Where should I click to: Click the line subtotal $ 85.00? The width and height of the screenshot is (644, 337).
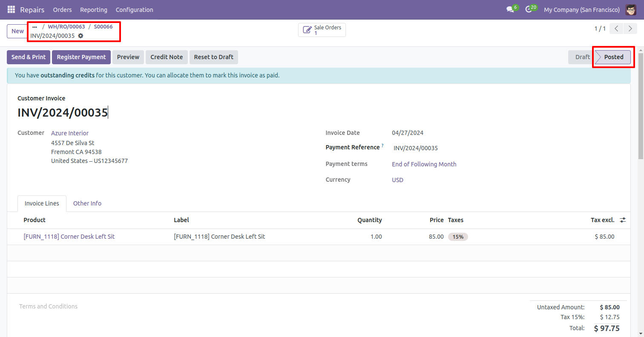pyautogui.click(x=604, y=237)
